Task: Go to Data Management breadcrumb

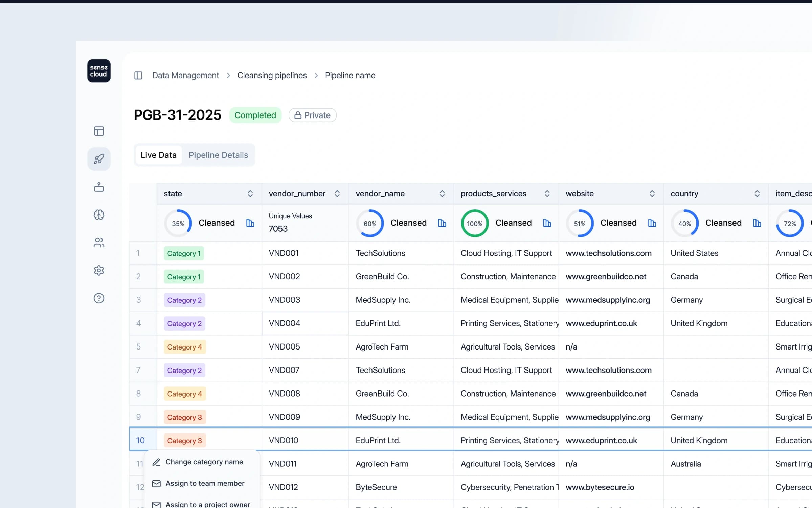Action: click(185, 75)
